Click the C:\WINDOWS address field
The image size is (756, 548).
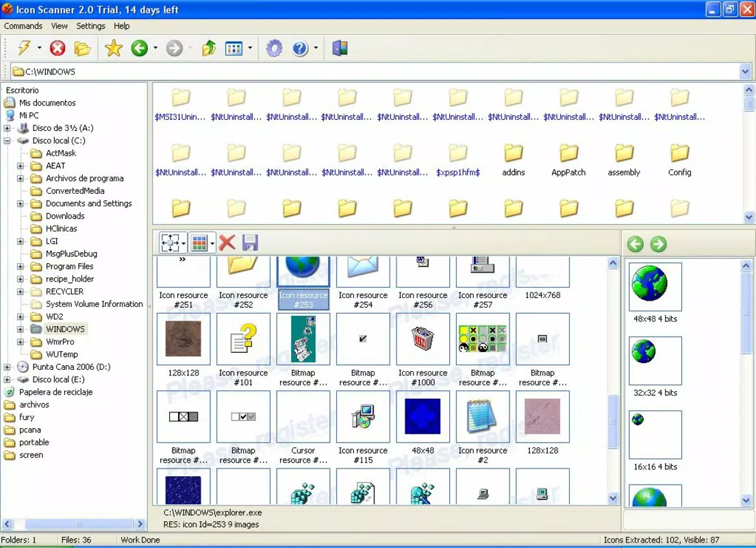[x=376, y=72]
